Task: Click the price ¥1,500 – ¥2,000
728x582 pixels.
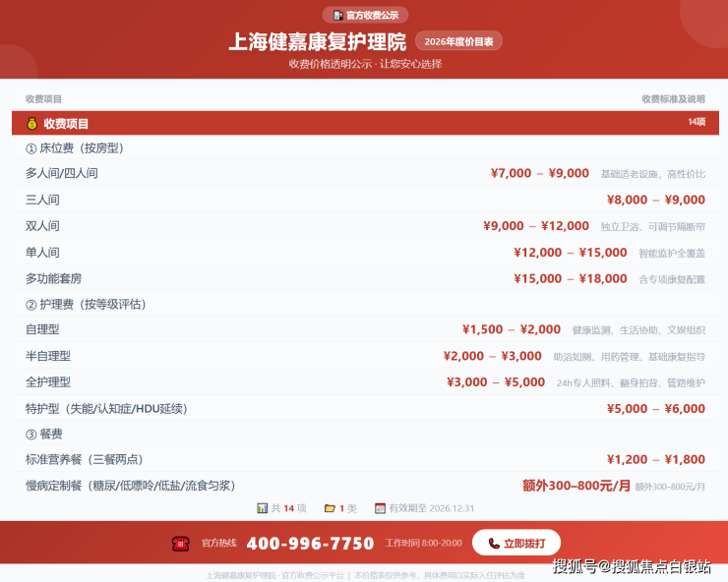Action: point(512,329)
